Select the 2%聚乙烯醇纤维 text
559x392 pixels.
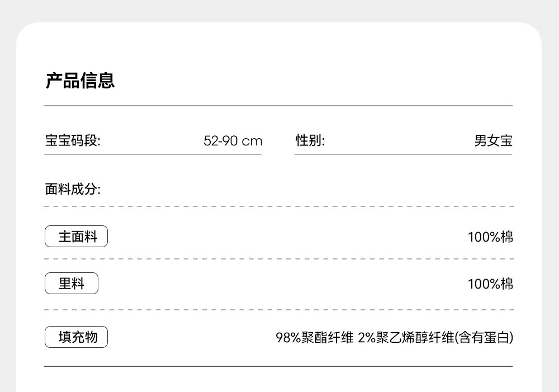[x=406, y=338]
